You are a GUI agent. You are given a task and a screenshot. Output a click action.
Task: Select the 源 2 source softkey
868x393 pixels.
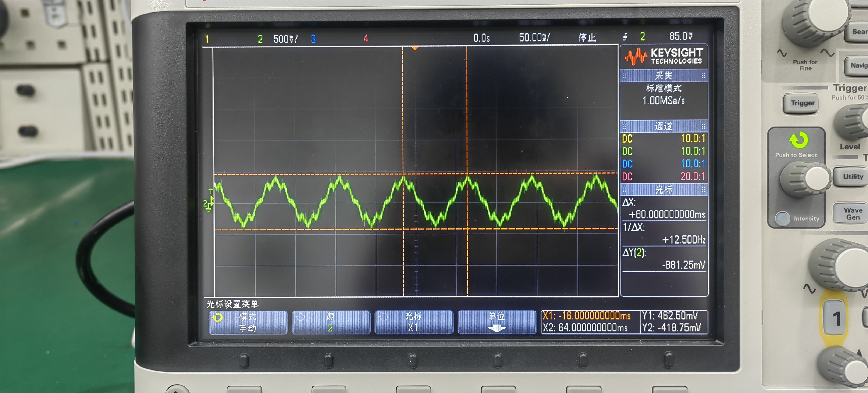point(331,322)
